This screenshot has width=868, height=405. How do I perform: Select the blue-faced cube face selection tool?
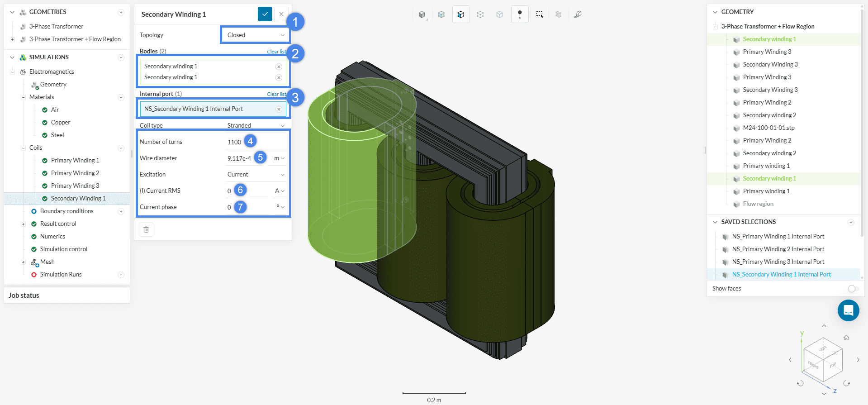(x=461, y=14)
